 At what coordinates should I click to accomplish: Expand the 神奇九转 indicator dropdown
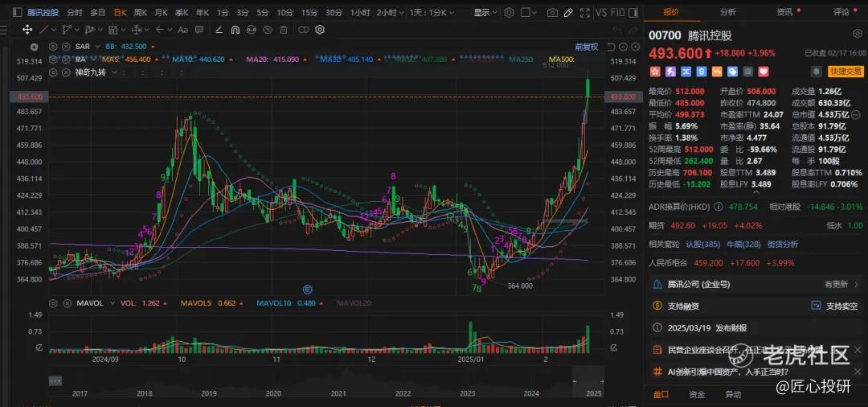click(115, 72)
